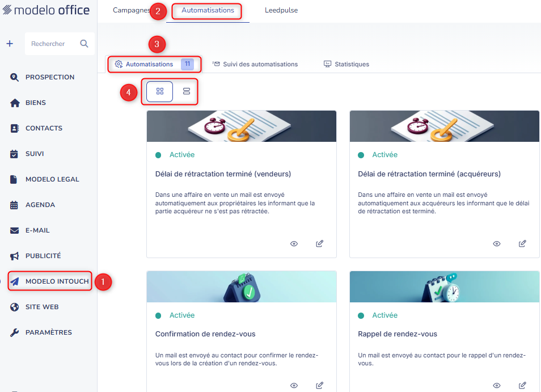View the Rappel de rendez-vous automation
Viewport: 541px width, 392px height.
click(x=497, y=385)
